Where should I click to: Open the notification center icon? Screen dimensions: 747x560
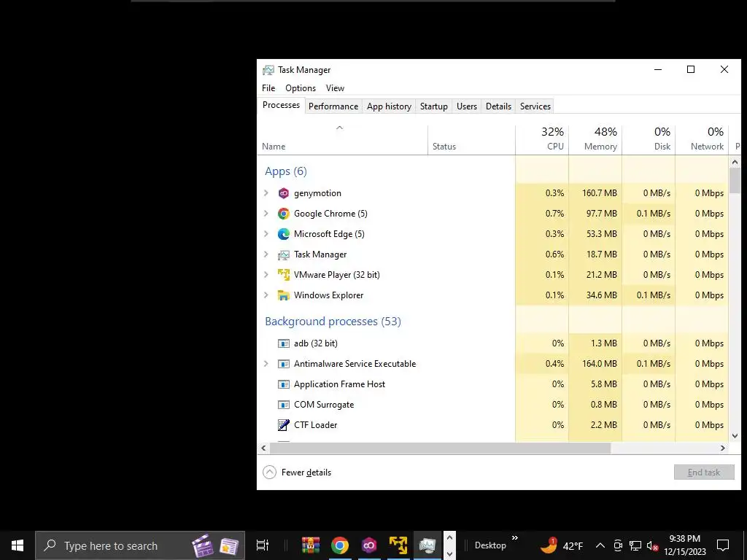coord(723,545)
